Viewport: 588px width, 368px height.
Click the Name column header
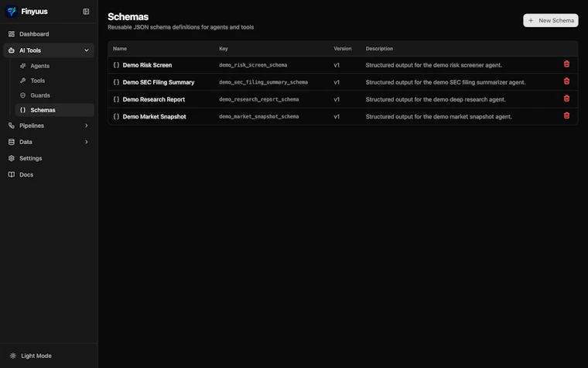(120, 49)
